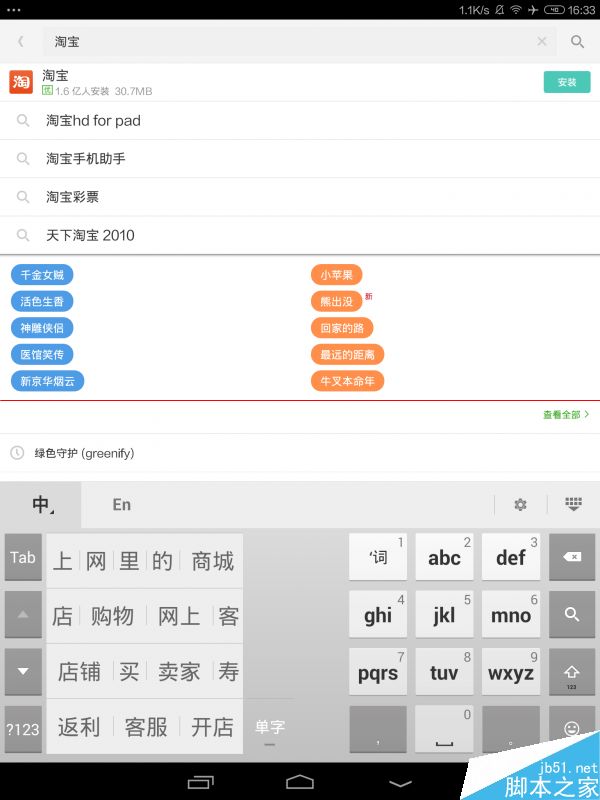Tap the abc 2 key
The height and width of the screenshot is (800, 600).
point(444,557)
